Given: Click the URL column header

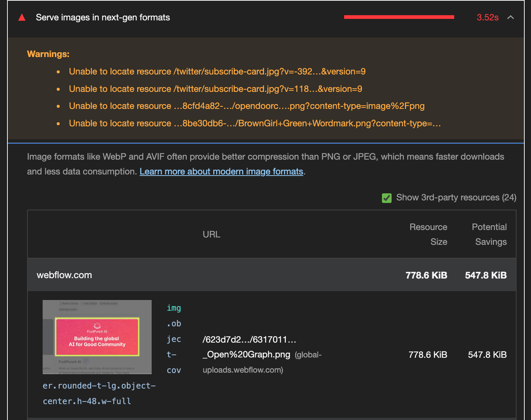Looking at the screenshot, I should (211, 234).
